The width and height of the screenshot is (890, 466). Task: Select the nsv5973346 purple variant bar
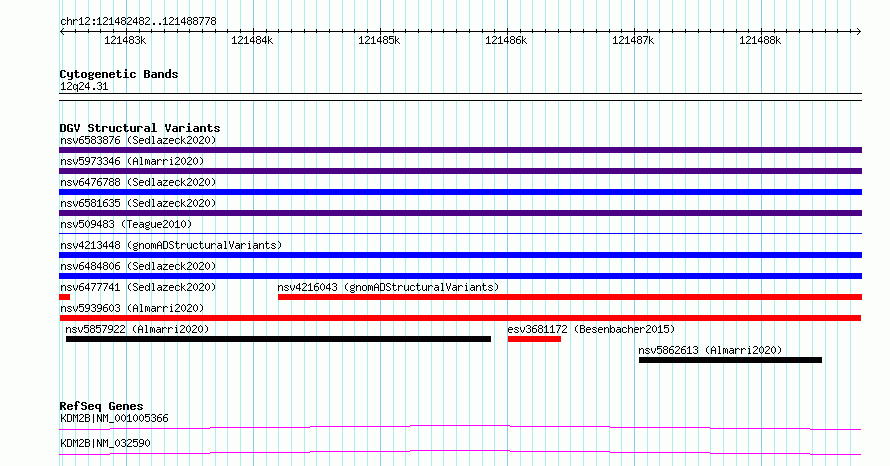[460, 171]
